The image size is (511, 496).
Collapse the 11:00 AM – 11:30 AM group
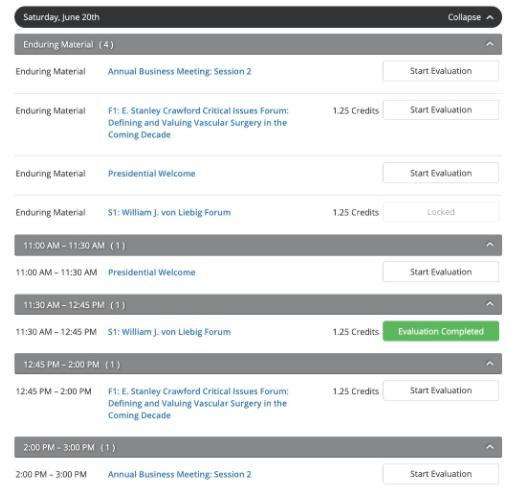coord(489,245)
